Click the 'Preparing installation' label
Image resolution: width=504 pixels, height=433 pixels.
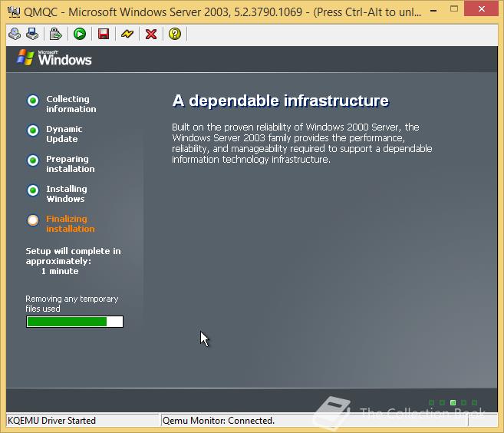pyautogui.click(x=71, y=164)
